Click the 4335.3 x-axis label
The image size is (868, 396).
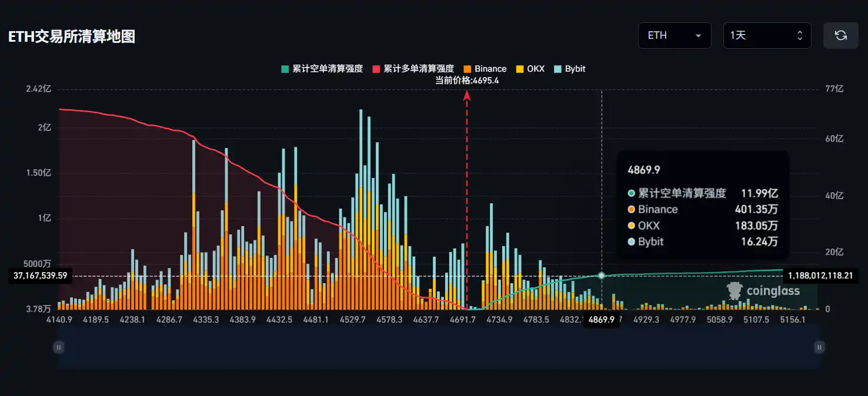point(206,320)
